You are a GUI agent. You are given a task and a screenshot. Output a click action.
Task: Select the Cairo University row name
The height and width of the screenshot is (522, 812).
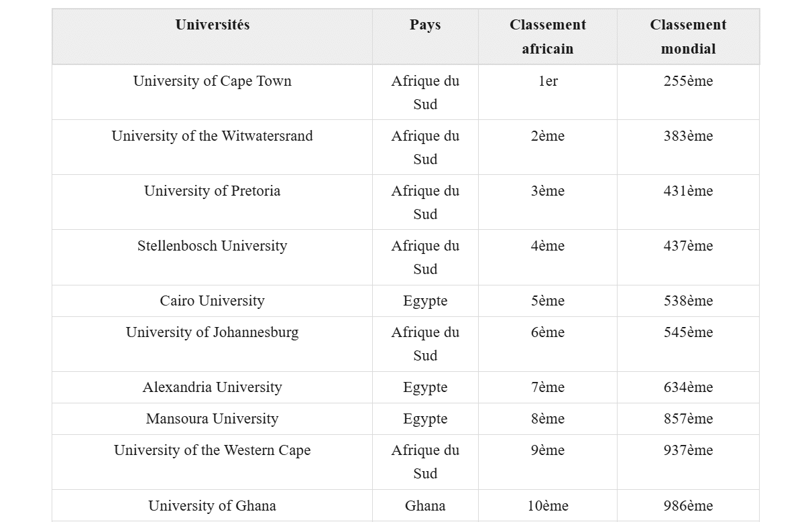(213, 301)
